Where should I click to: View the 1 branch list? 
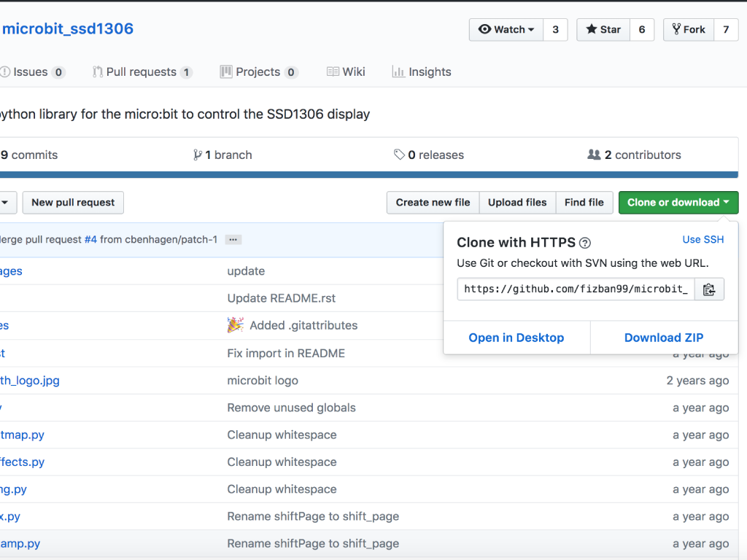[x=222, y=155]
